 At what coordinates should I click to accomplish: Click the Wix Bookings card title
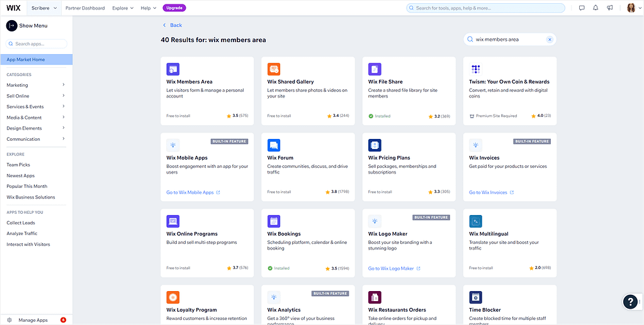tap(284, 234)
